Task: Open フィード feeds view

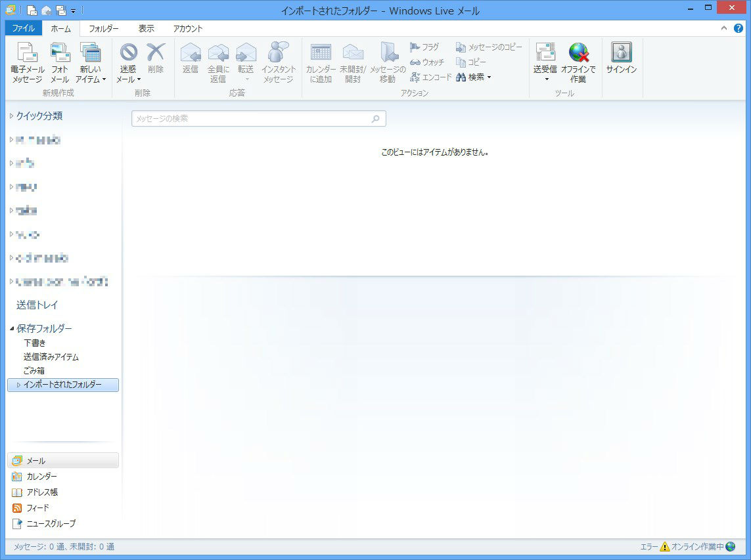Action: tap(37, 508)
